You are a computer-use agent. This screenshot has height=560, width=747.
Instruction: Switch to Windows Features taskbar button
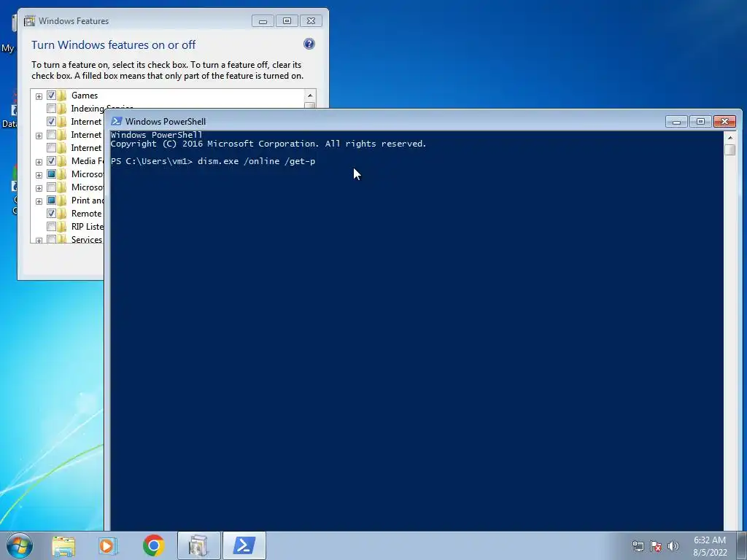tap(198, 545)
